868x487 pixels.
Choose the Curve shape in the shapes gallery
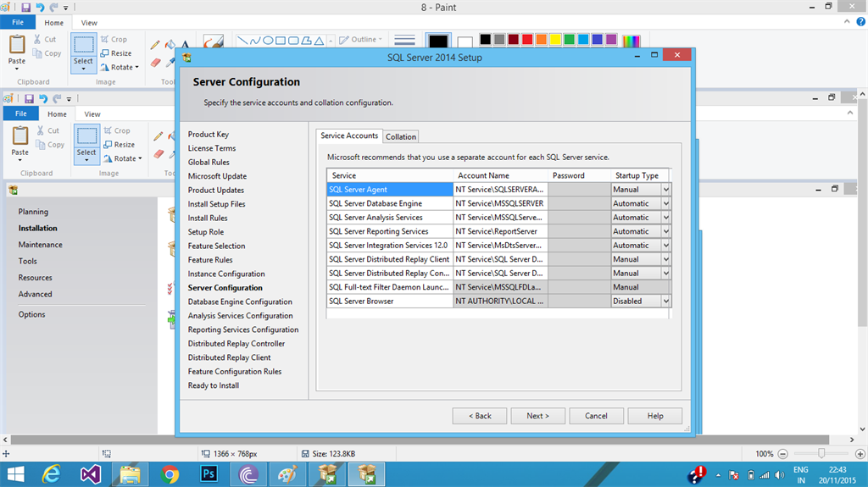pyautogui.click(x=254, y=41)
